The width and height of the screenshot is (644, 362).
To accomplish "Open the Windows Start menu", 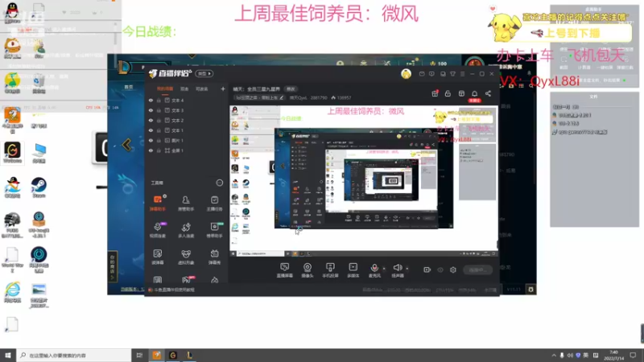I will tap(8, 356).
